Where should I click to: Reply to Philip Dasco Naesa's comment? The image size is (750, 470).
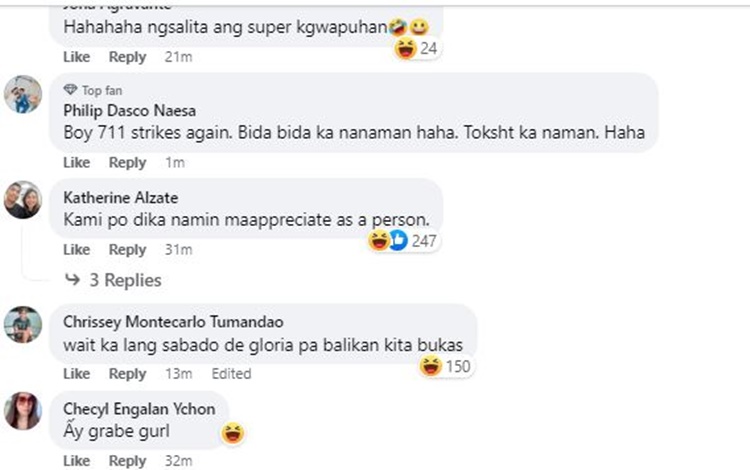point(127,162)
